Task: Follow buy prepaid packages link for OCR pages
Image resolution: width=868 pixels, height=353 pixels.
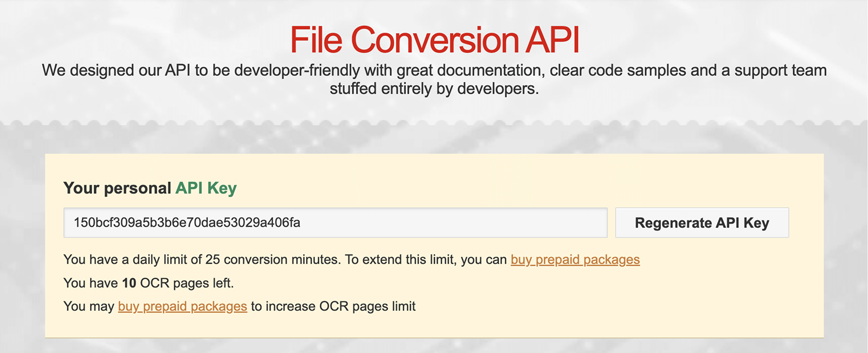Action: point(182,306)
